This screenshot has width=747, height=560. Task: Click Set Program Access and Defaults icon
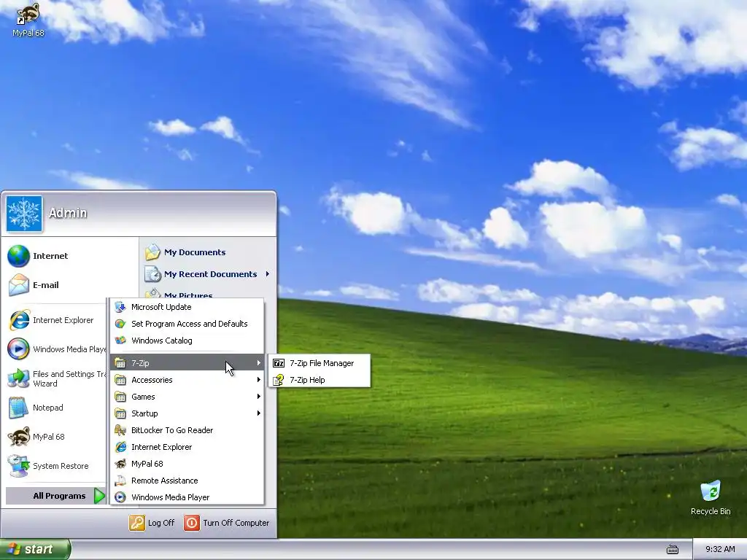(x=120, y=323)
